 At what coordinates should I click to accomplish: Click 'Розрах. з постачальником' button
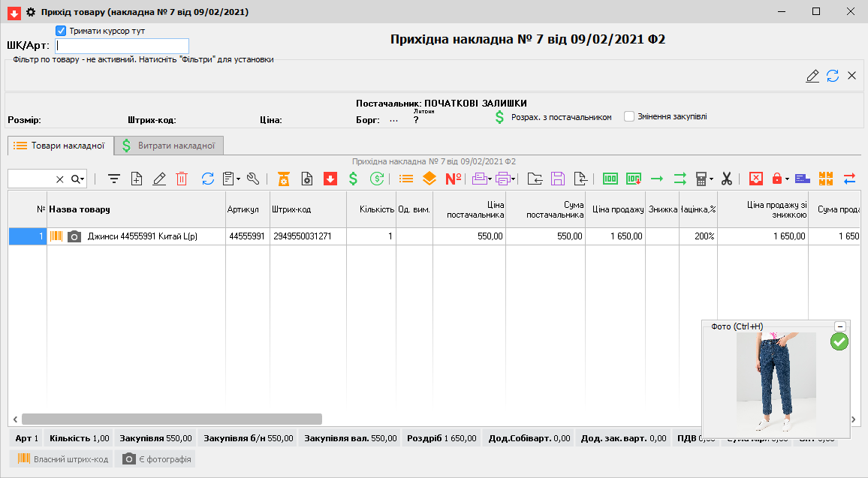click(553, 117)
